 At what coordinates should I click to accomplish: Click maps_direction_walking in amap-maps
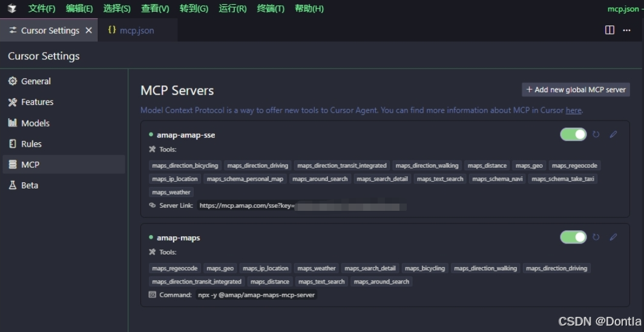point(485,268)
